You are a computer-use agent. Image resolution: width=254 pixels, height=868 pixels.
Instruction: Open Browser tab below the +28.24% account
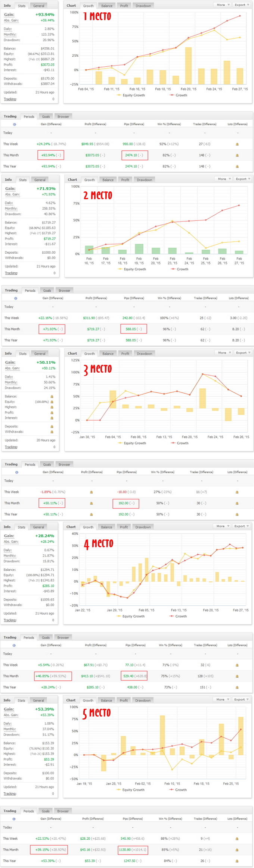(63, 638)
